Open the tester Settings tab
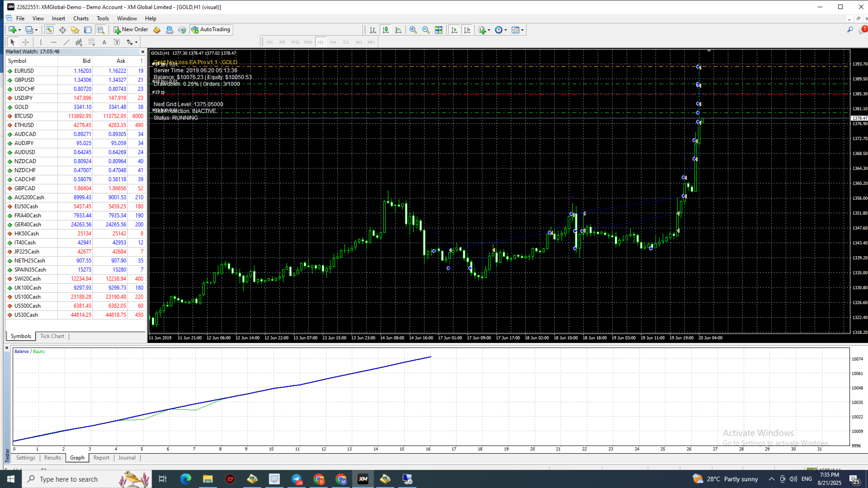868x488 pixels. point(26,458)
